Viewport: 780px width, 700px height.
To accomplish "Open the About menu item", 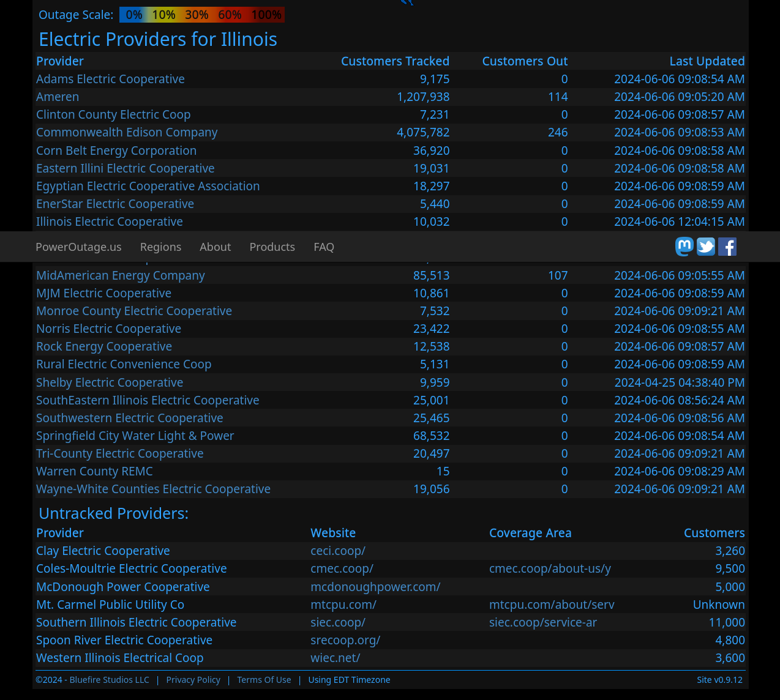I will 216,247.
